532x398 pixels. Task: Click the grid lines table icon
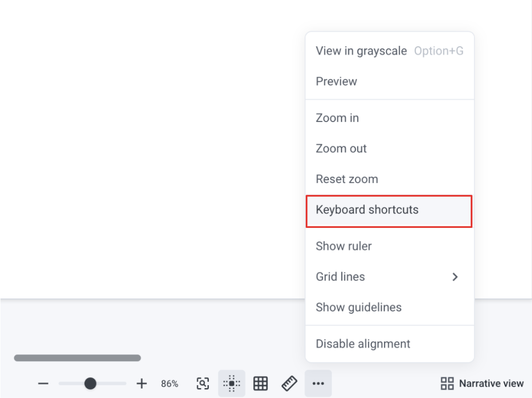point(260,383)
